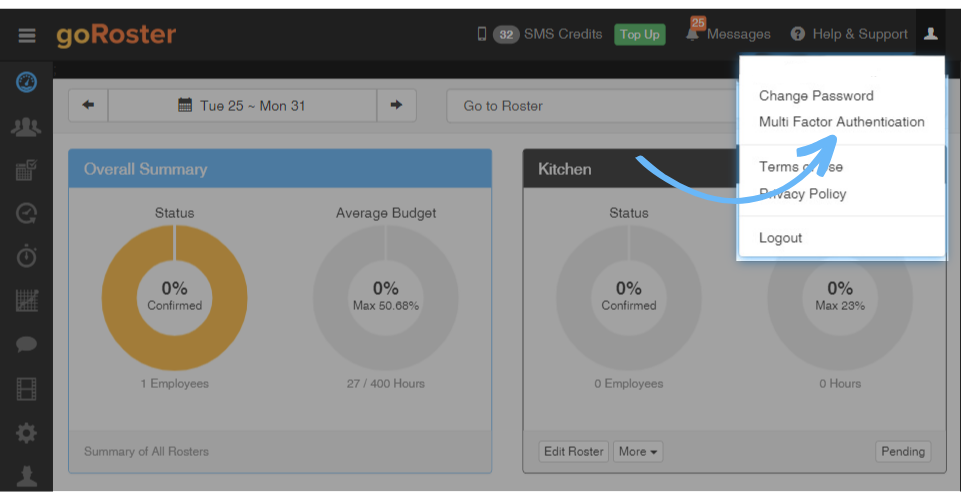Open the settings gear sidebar icon
The height and width of the screenshot is (500, 961).
click(26, 433)
